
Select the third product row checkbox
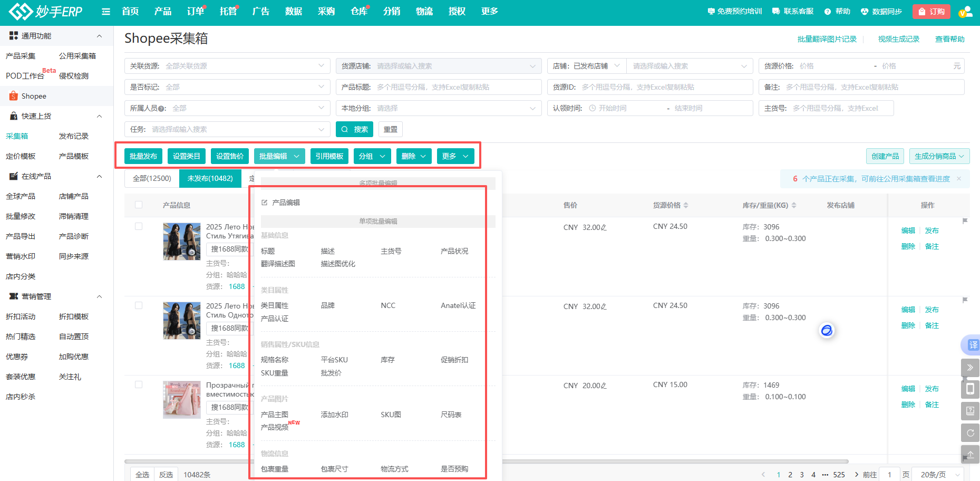point(139,384)
